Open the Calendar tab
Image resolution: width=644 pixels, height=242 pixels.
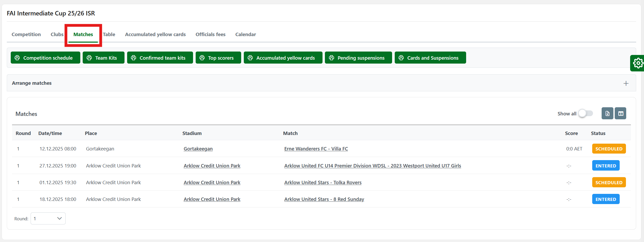tap(245, 35)
